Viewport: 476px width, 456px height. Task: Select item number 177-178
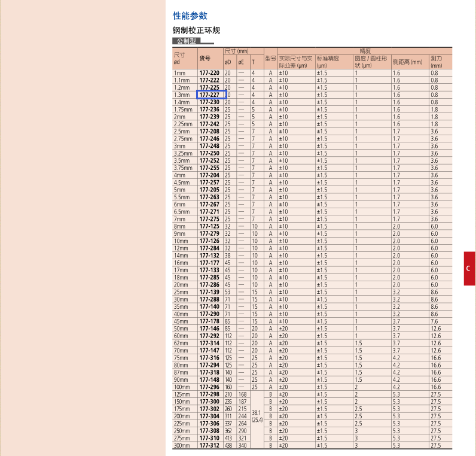(209, 321)
